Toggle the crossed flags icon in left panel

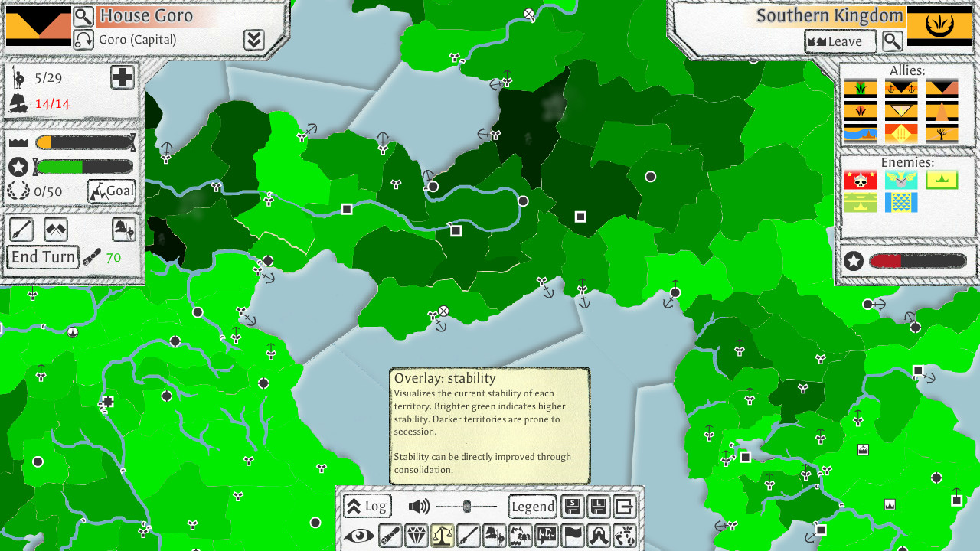[x=55, y=230]
